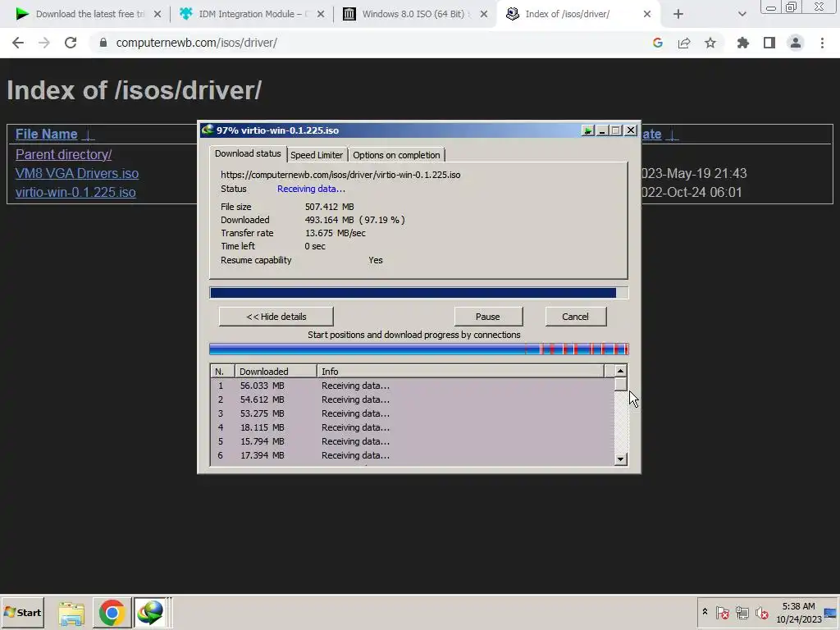The width and height of the screenshot is (840, 630).
Task: Click the connections list scroll down arrow
Action: 620,459
